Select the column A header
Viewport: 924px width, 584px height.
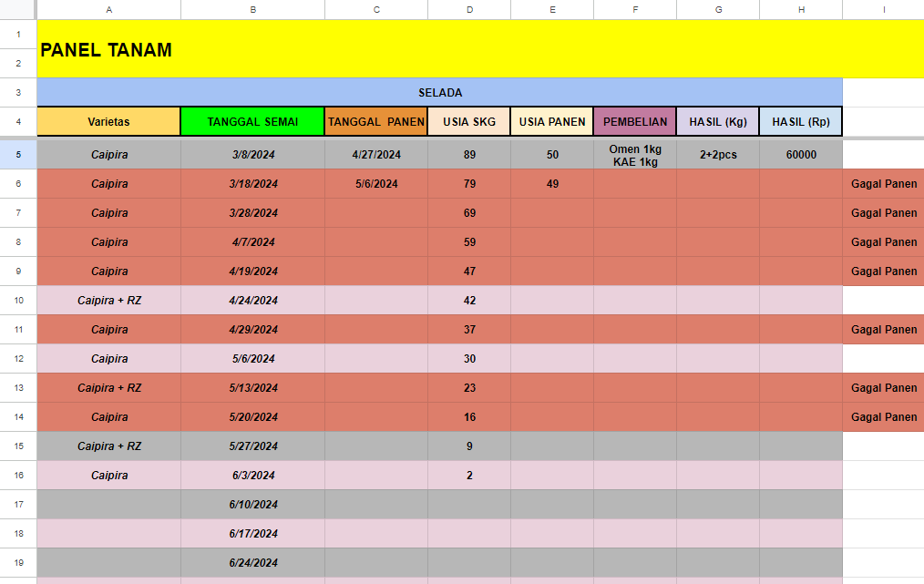[109, 9]
